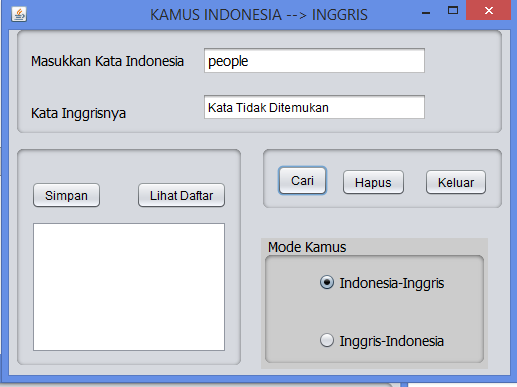Image resolution: width=517 pixels, height=387 pixels.
Task: Click the Java icon in the title bar
Action: coord(19,14)
